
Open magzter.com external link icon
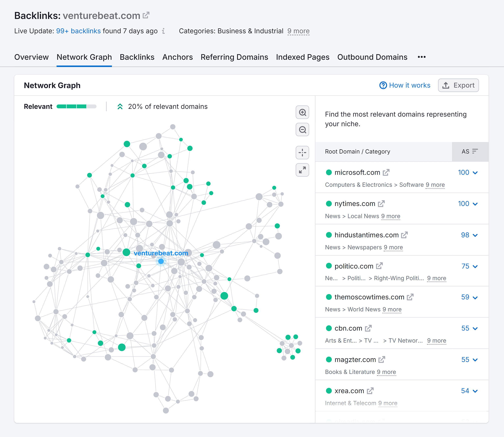tap(382, 359)
